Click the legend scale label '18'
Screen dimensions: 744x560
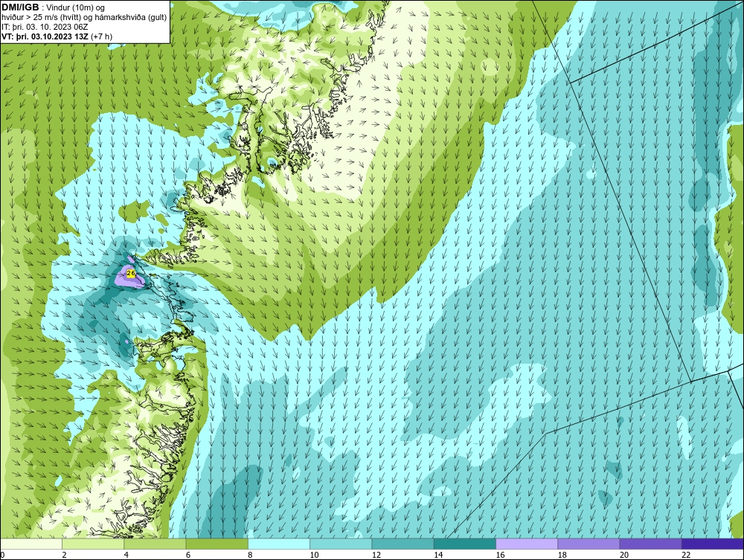[x=562, y=556]
